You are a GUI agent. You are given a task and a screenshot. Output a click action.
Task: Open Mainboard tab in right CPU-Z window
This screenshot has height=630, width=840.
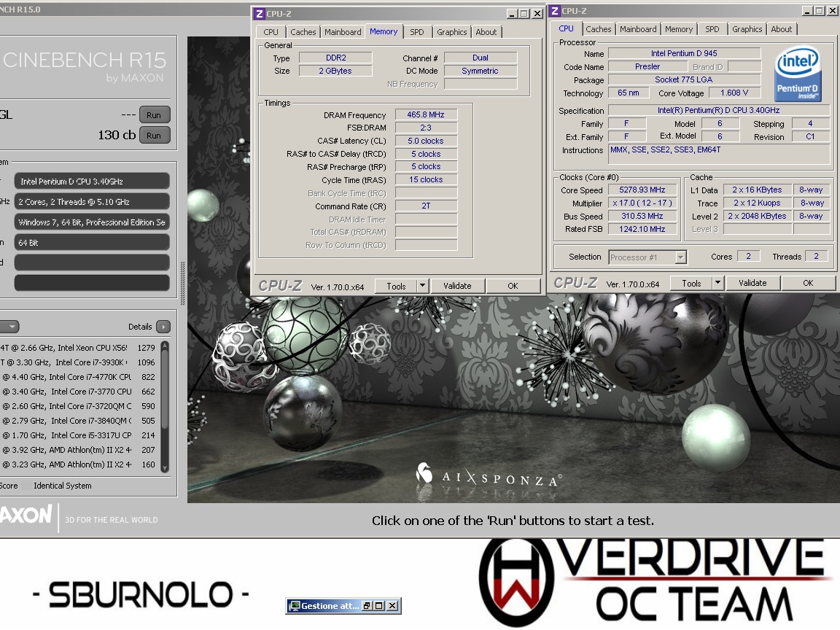click(638, 29)
